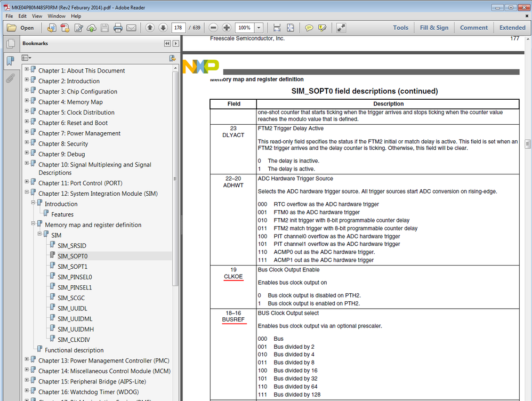Click the email envelope icon

[x=131, y=28]
